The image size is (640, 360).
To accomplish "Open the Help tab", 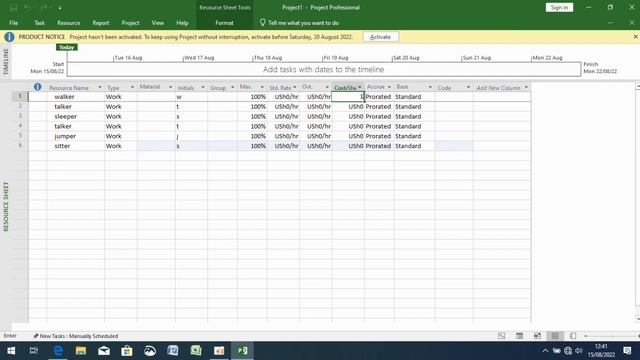I will click(182, 23).
